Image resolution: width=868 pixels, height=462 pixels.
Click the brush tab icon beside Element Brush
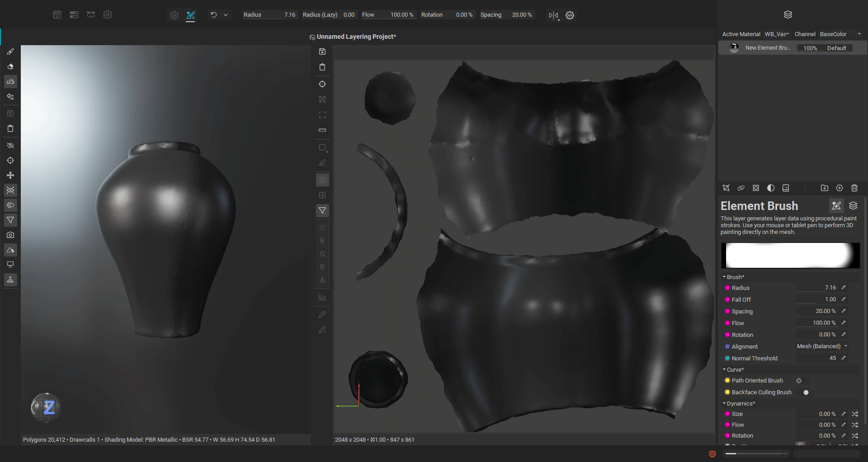[x=836, y=206]
